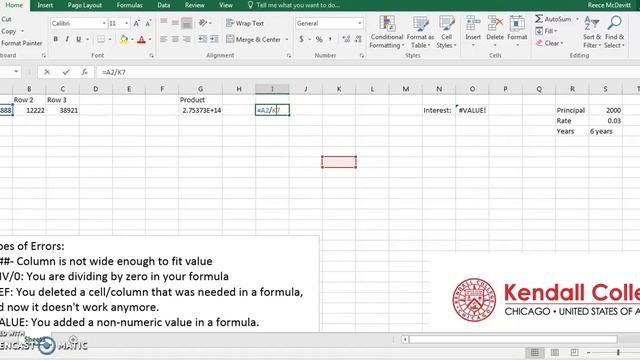Open the font size dropdown
The height and width of the screenshot is (360, 640).
pyautogui.click(x=126, y=23)
